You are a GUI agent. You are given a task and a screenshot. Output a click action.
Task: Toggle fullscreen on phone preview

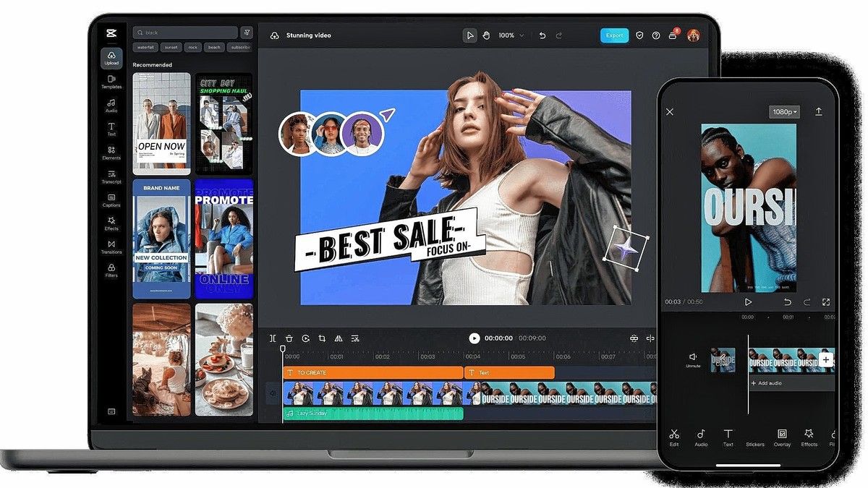(826, 302)
